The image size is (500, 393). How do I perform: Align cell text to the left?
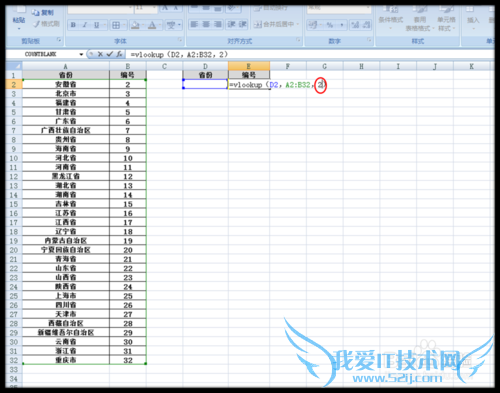pos(194,24)
